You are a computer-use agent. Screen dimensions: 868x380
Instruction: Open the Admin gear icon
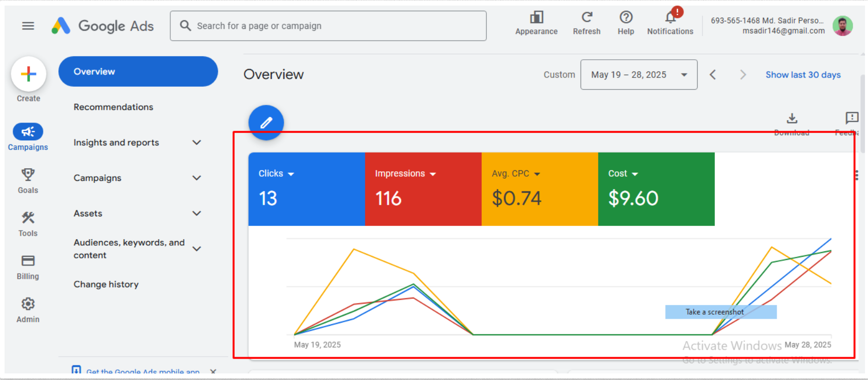point(28,304)
